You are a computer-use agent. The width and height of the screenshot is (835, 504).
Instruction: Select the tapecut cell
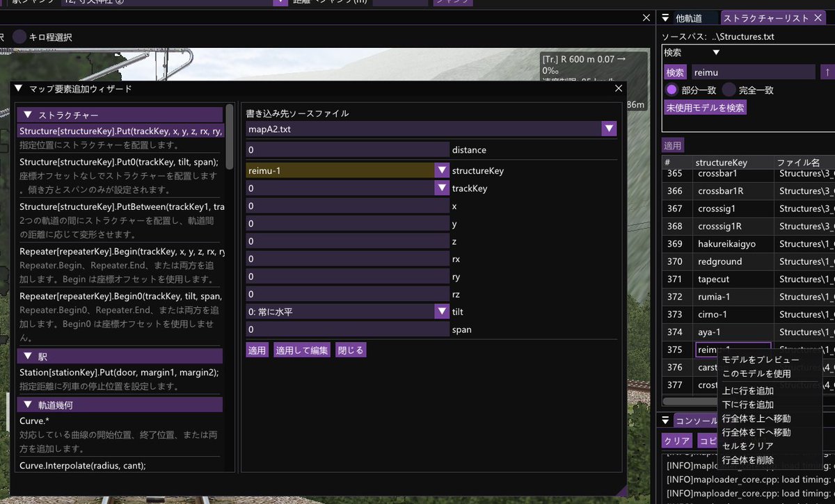tap(733, 279)
